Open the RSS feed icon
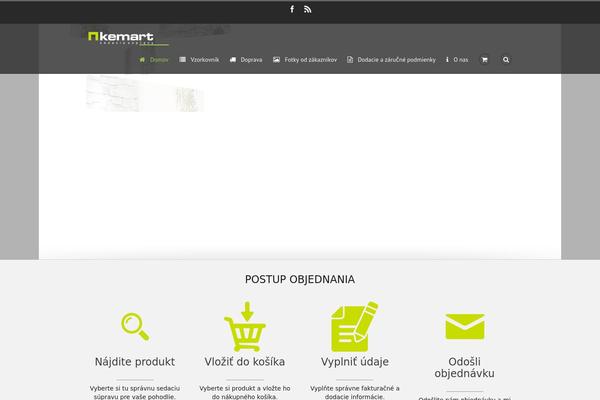 point(307,9)
